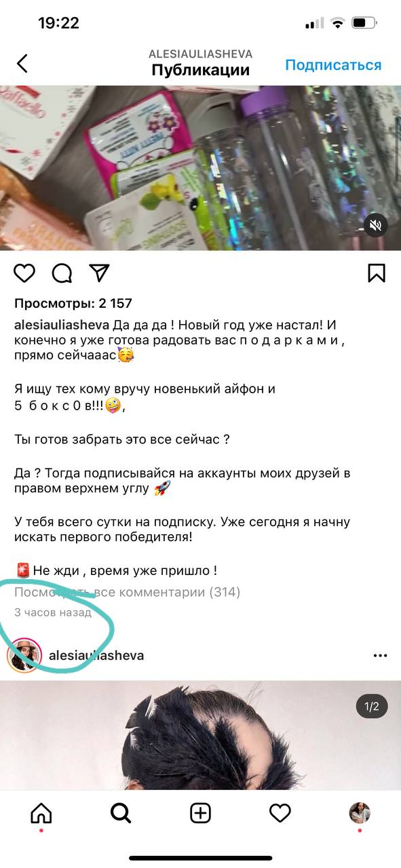The height and width of the screenshot is (868, 401).
Task: Open activity heart in bottom bar
Action: point(280,813)
